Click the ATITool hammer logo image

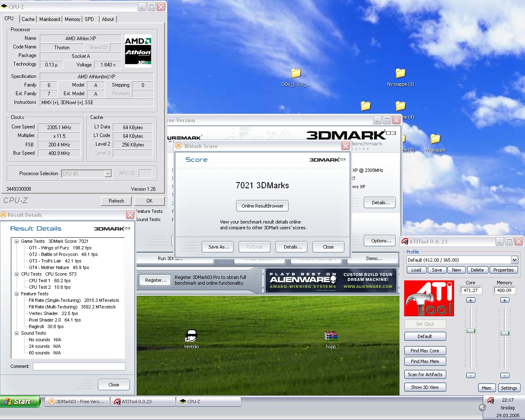click(x=429, y=298)
